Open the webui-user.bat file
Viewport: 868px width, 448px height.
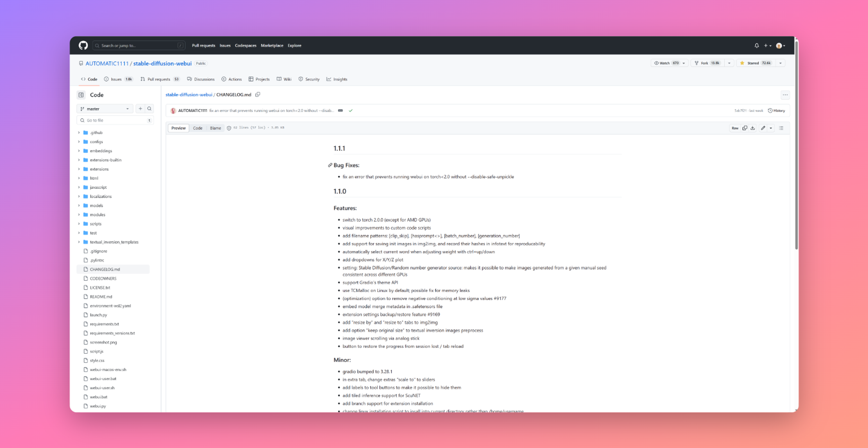pyautogui.click(x=103, y=379)
